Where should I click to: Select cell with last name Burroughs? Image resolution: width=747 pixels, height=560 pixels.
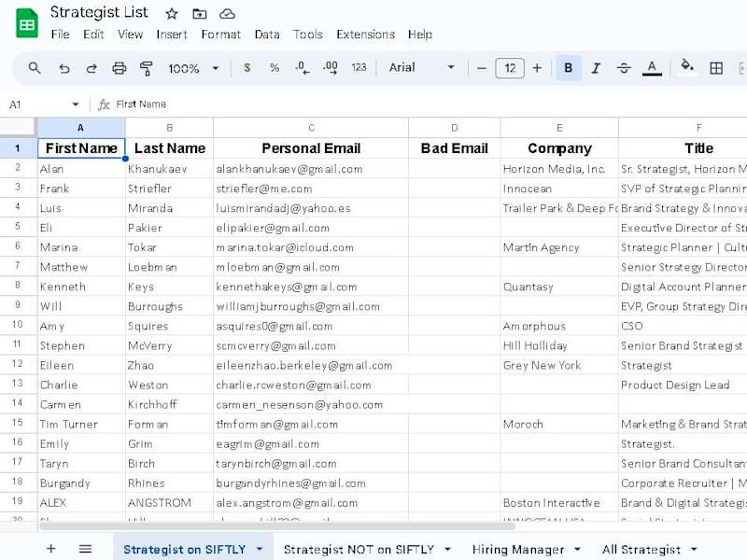pos(169,306)
